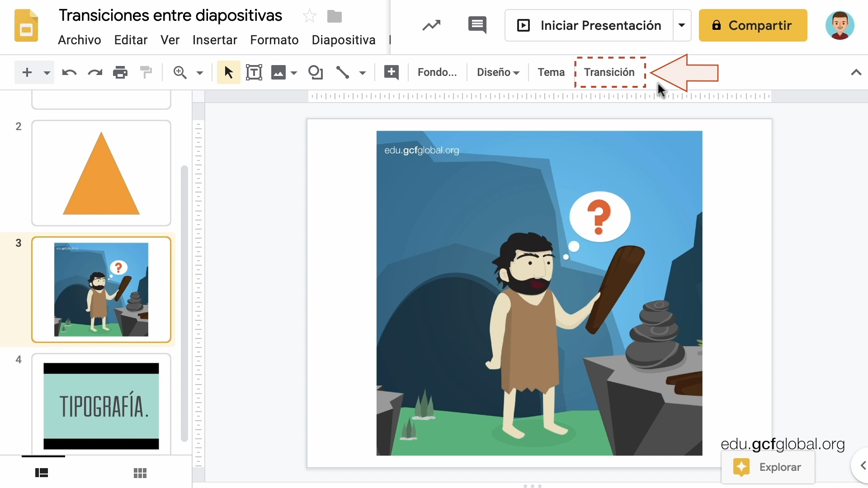Click the Transición toolbar button
The width and height of the screenshot is (868, 488).
[x=609, y=72]
